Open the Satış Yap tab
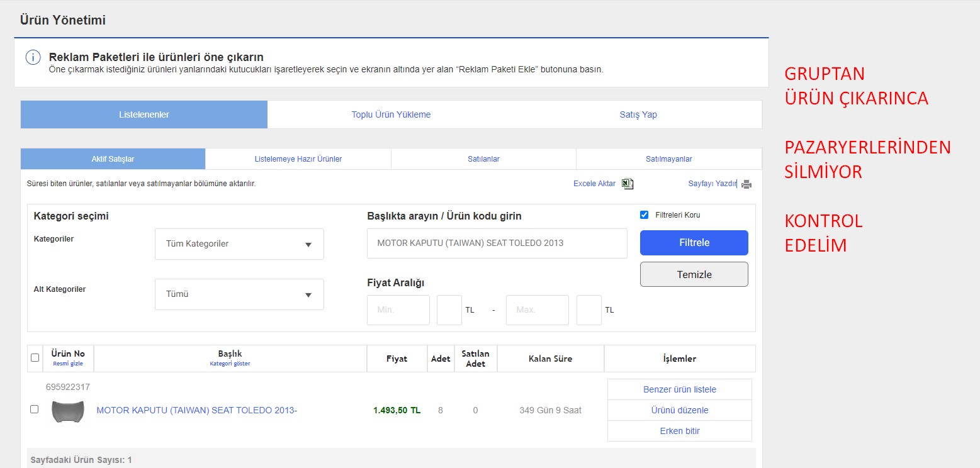The height and width of the screenshot is (468, 980). [638, 114]
